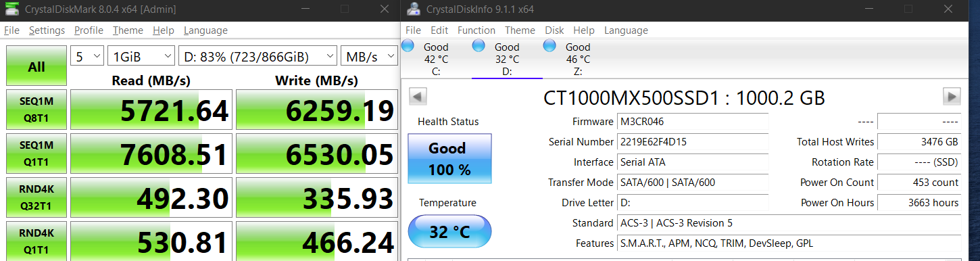Open Function menu in CrystalDiskInfo
The image size is (980, 261).
[476, 30]
